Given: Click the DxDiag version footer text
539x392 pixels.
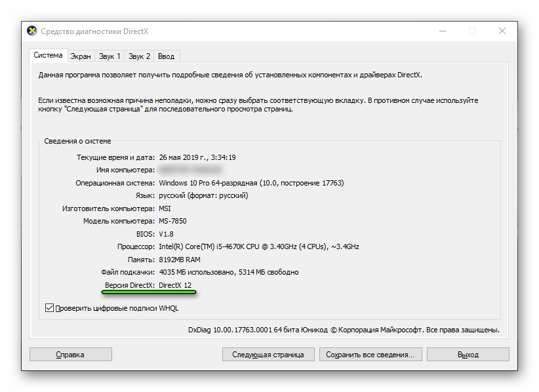Looking at the screenshot, I should [x=343, y=330].
